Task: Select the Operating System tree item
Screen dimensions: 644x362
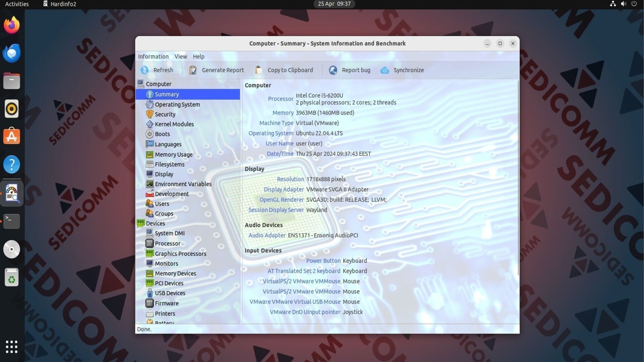Action: (x=177, y=105)
